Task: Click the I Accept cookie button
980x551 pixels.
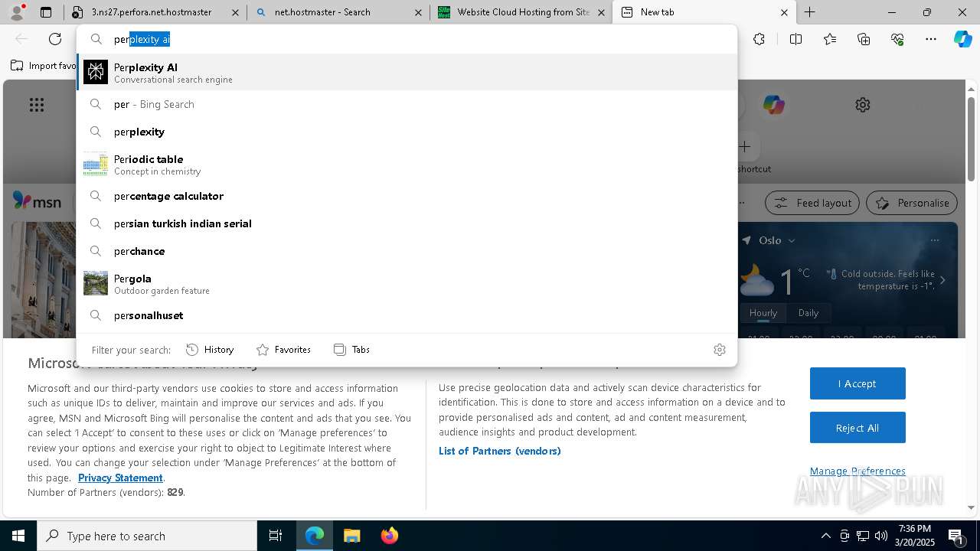Action: 857,383
